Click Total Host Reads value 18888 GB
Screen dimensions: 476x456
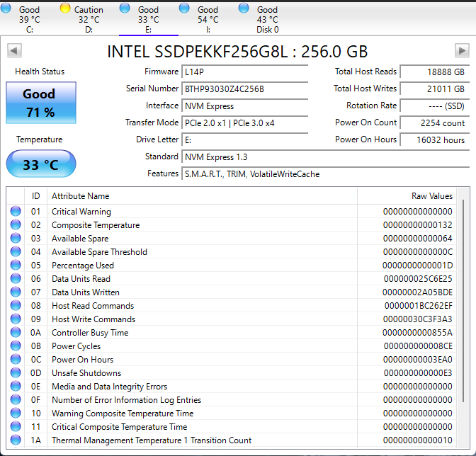coord(435,72)
